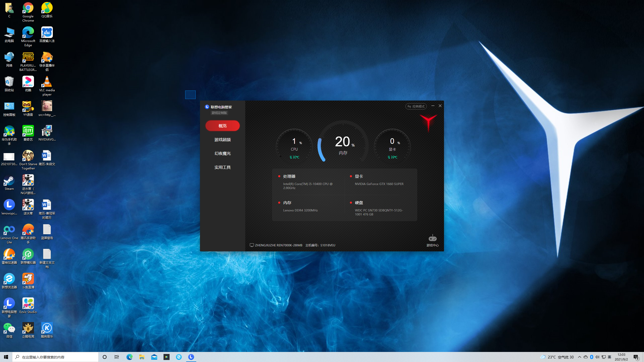Open the notification center icon
Image resolution: width=644 pixels, height=362 pixels.
pos(636,357)
